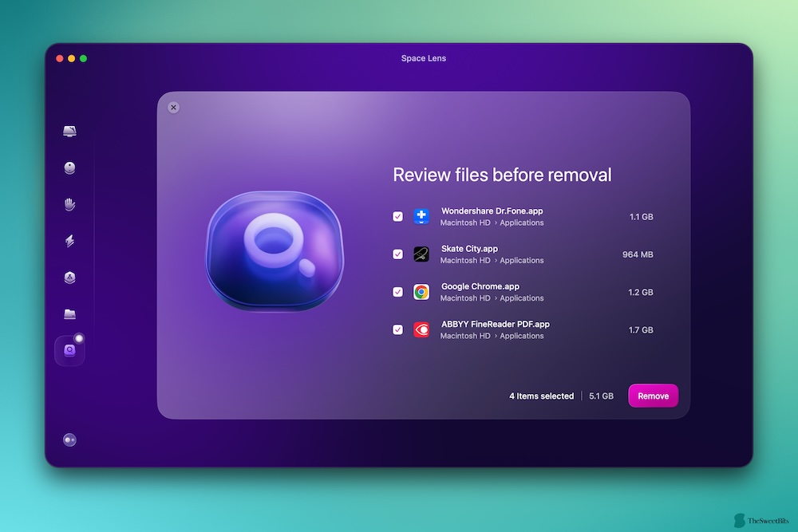798x532 pixels.
Task: Click the 1.7 GB size value
Action: point(641,329)
